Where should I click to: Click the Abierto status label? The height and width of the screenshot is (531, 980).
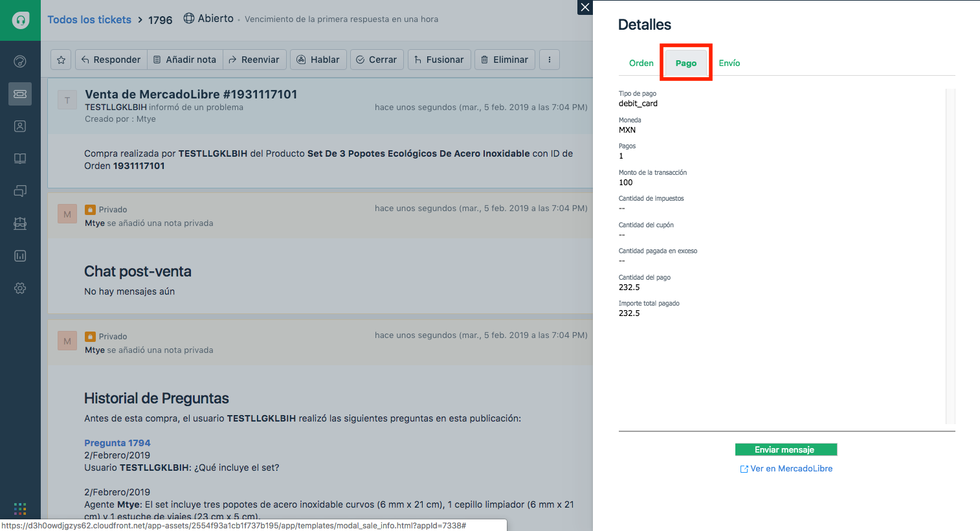point(216,19)
